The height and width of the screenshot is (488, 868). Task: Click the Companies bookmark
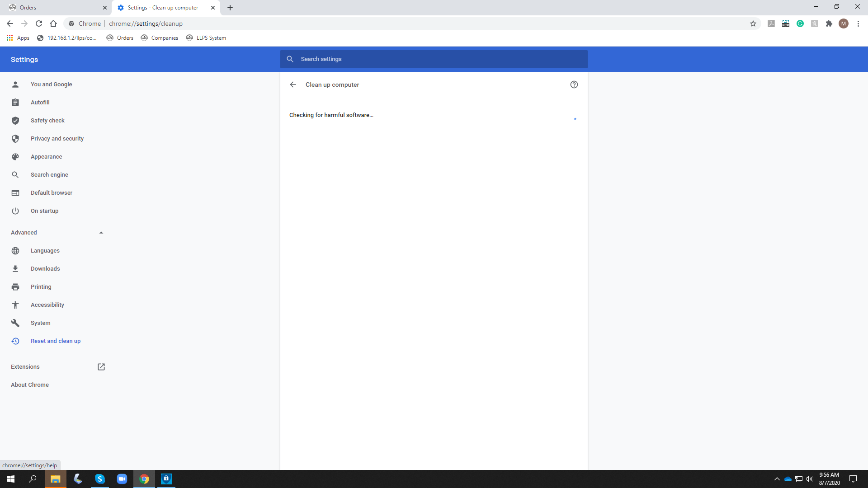[x=160, y=38]
